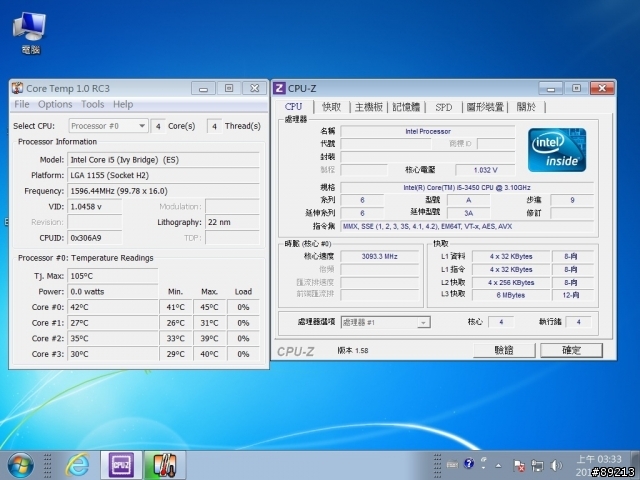640x480 pixels.
Task: Minimize the CPU-Z window
Action: 551,88
